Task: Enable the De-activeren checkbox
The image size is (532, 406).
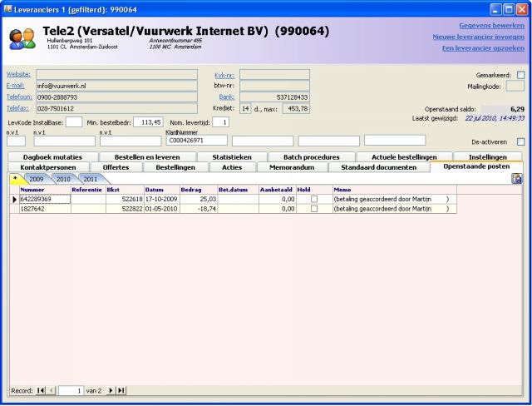Action: [520, 141]
